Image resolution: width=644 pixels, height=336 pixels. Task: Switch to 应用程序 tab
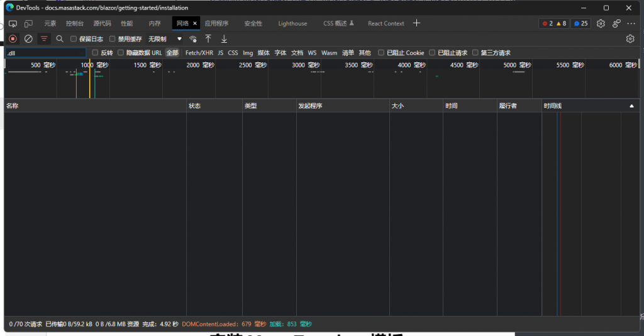click(x=216, y=23)
